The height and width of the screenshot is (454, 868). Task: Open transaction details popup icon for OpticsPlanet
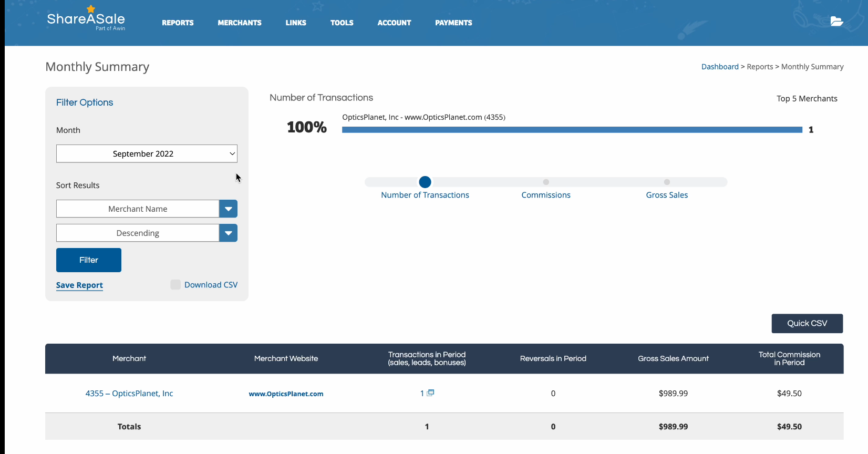coord(430,393)
